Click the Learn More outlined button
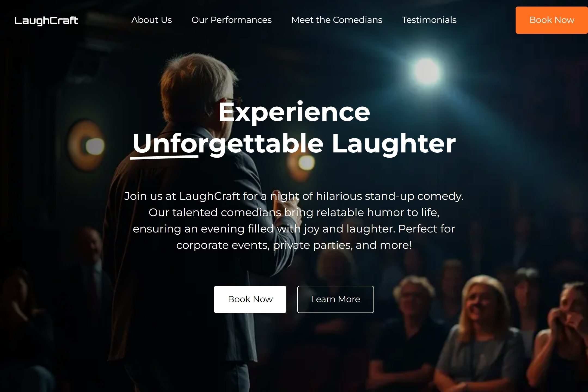This screenshot has height=392, width=588. coord(335,299)
